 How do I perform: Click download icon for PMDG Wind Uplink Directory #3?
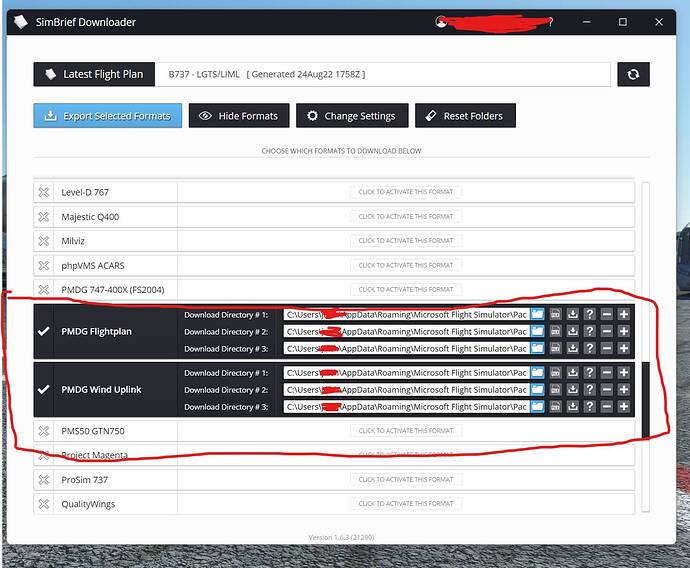pyautogui.click(x=573, y=407)
